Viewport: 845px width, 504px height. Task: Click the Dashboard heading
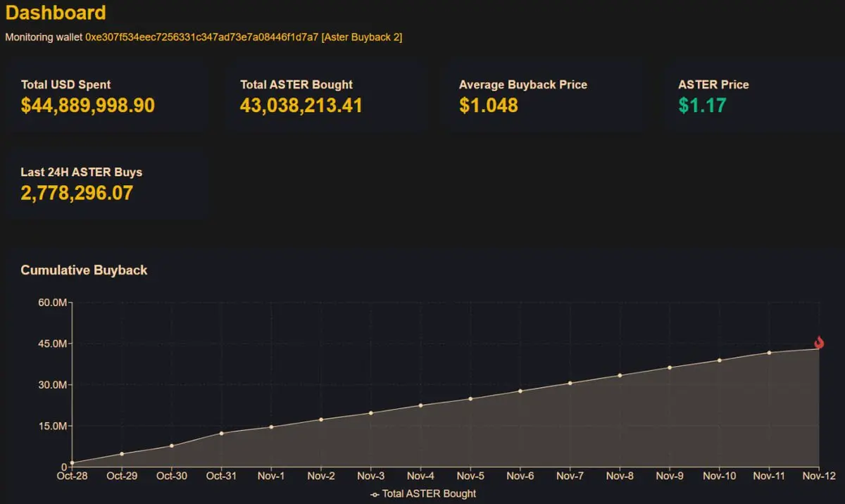coord(56,13)
